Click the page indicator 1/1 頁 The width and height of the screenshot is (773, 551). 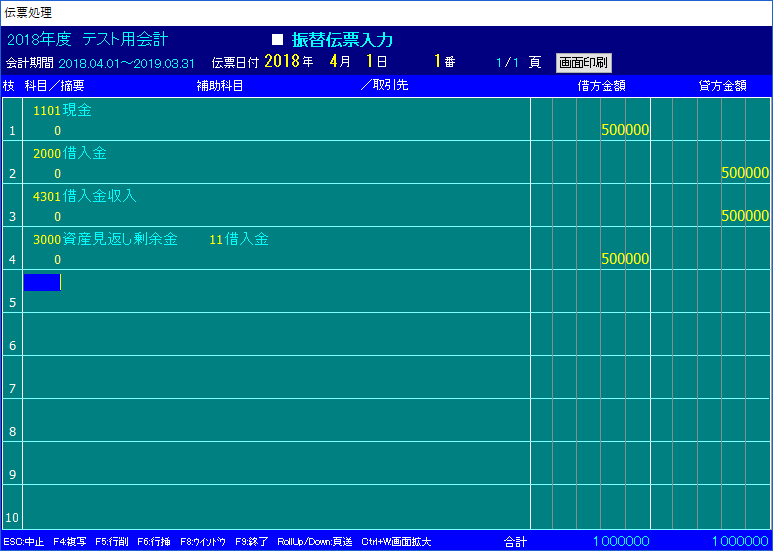[x=519, y=62]
